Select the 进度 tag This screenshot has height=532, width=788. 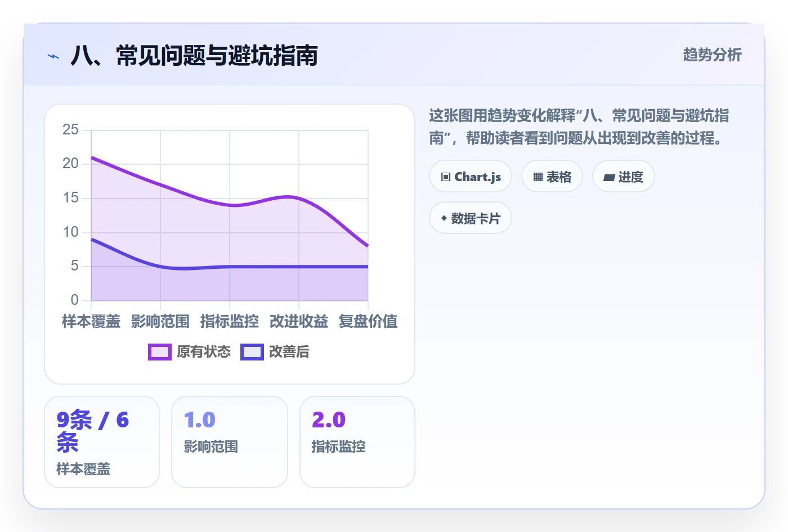click(x=624, y=177)
